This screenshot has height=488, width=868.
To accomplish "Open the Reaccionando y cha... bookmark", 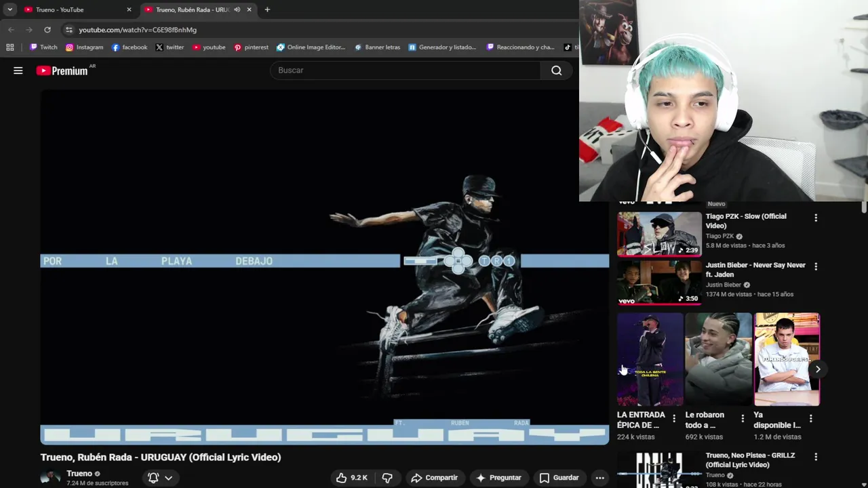I will (521, 47).
